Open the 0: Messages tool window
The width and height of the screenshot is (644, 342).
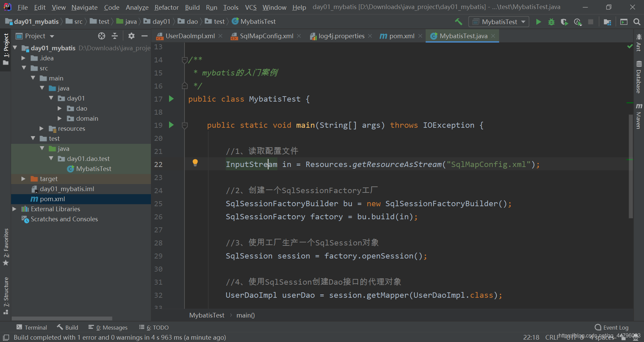pyautogui.click(x=108, y=327)
